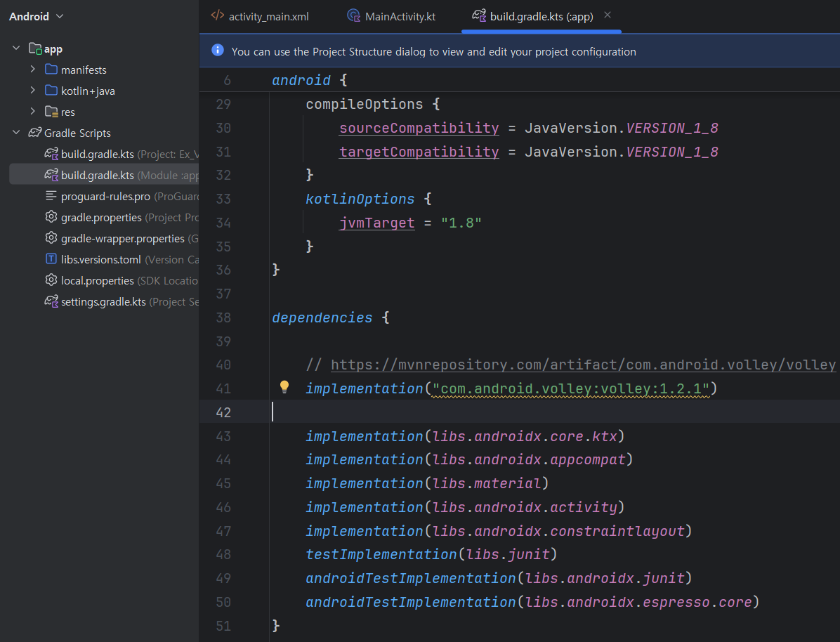Select local.properties in the project tree

[x=97, y=280]
